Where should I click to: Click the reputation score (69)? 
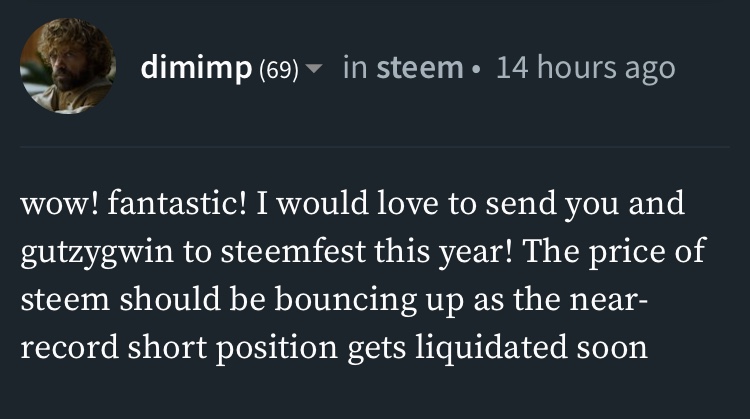pos(279,70)
